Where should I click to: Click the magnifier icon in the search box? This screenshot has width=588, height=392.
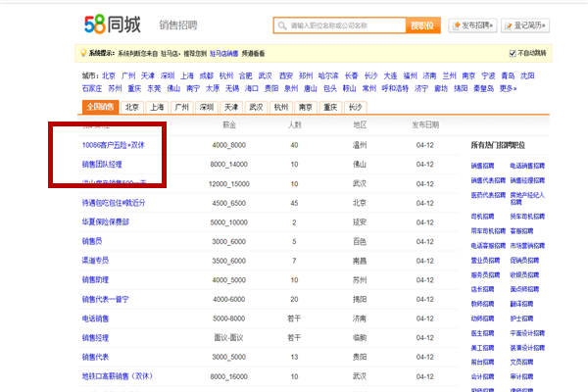coord(282,25)
